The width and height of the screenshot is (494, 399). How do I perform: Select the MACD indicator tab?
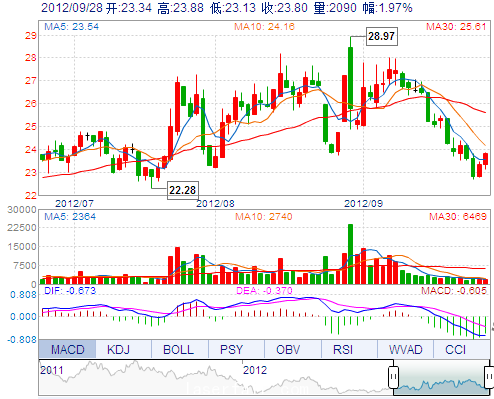[x=68, y=349]
